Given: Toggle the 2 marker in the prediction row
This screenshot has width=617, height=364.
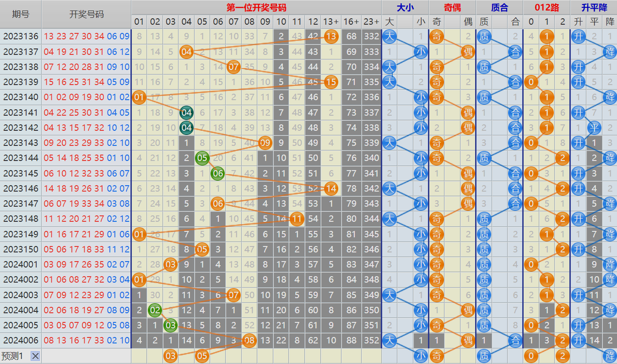Looking at the screenshot, I should 562,356.
